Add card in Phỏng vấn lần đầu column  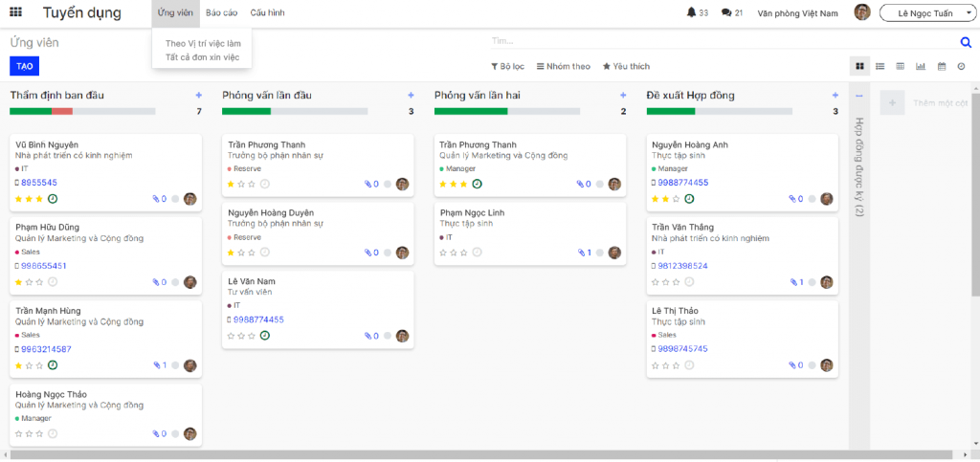pyautogui.click(x=411, y=96)
